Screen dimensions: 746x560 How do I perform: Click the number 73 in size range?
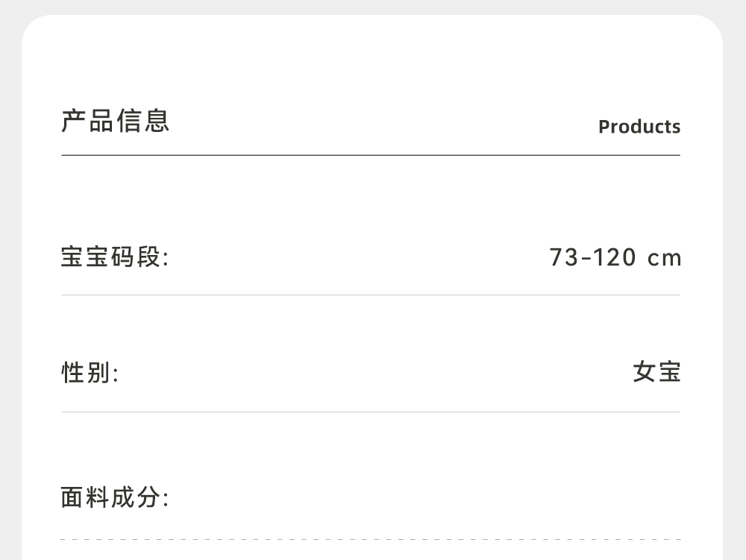(x=564, y=257)
